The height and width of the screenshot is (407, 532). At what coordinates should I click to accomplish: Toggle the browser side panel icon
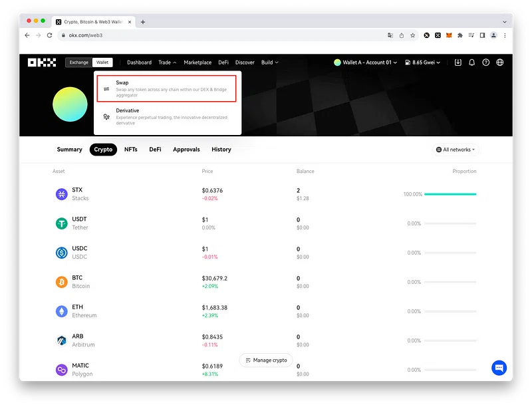pyautogui.click(x=482, y=35)
